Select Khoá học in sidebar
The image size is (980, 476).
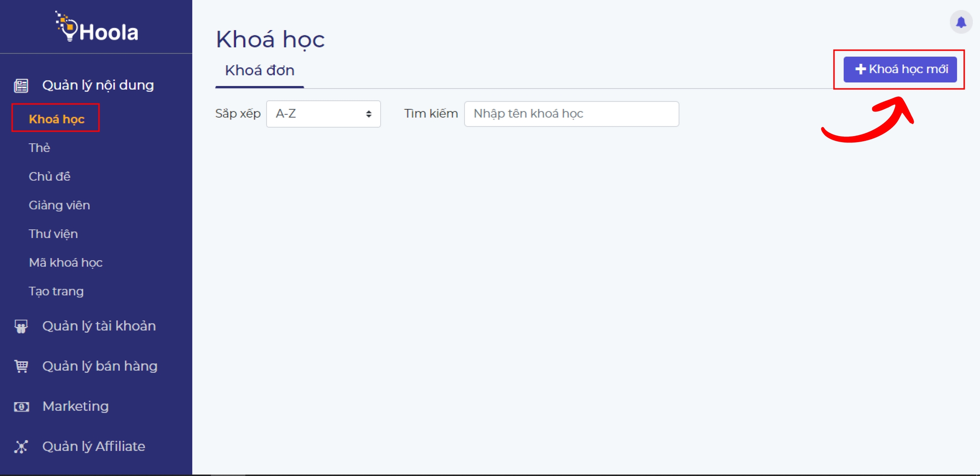pos(56,119)
